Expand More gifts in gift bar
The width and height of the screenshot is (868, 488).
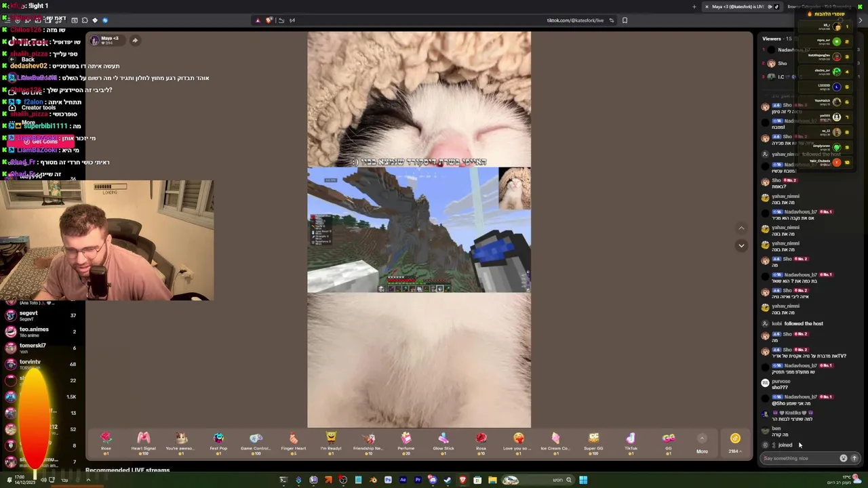702,443
